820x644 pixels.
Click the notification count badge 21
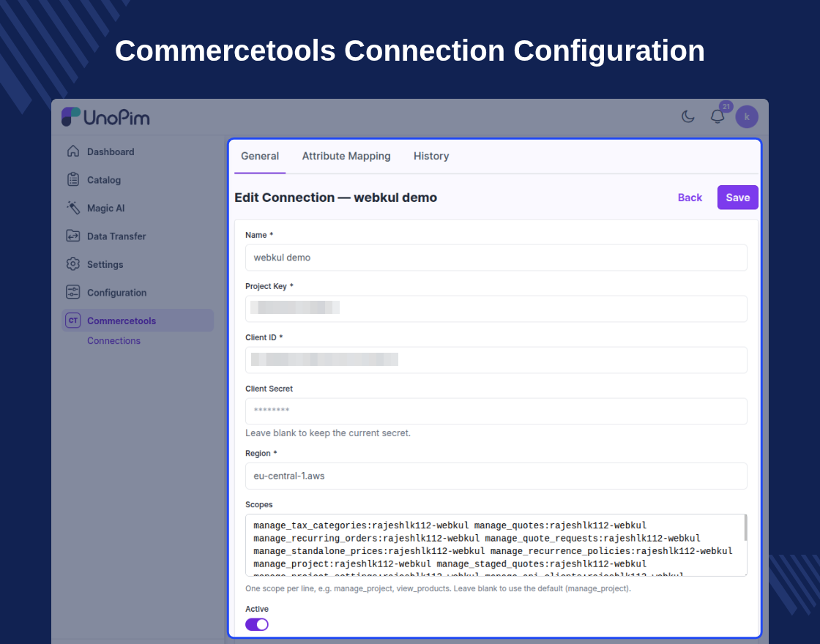pyautogui.click(x=726, y=106)
